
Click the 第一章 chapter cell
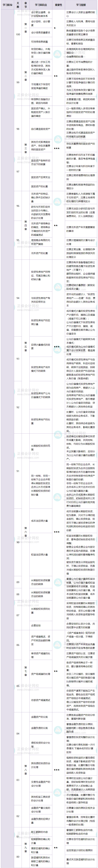click(26, 28)
